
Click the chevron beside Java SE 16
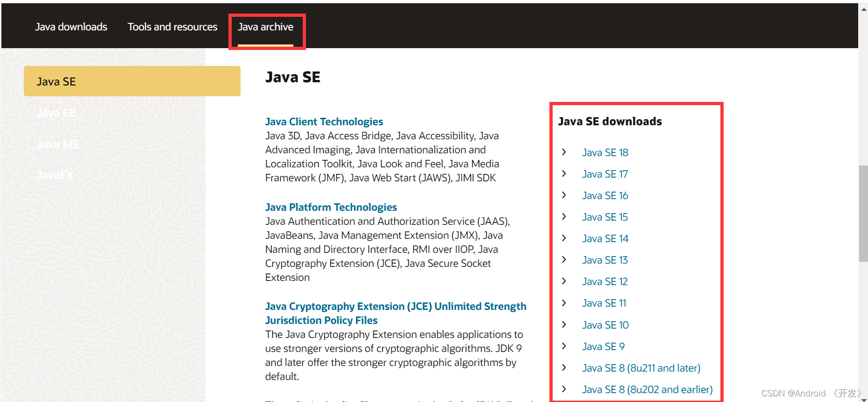tap(564, 195)
